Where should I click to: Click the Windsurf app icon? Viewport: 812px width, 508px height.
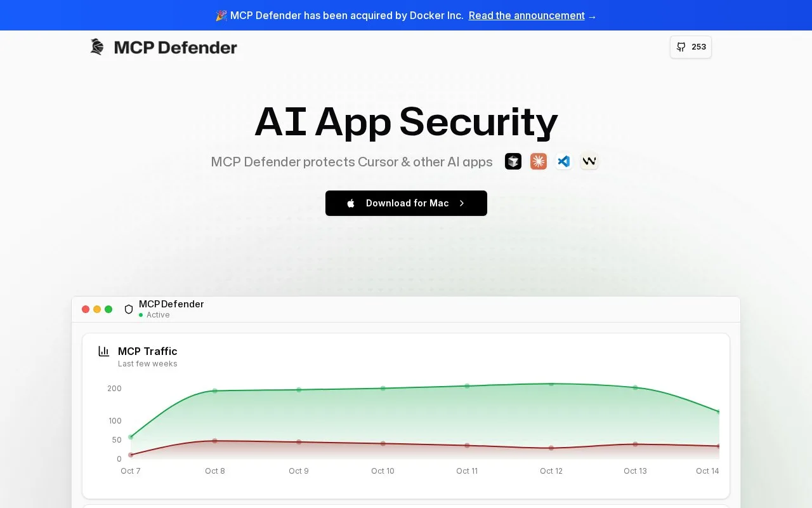pos(589,161)
